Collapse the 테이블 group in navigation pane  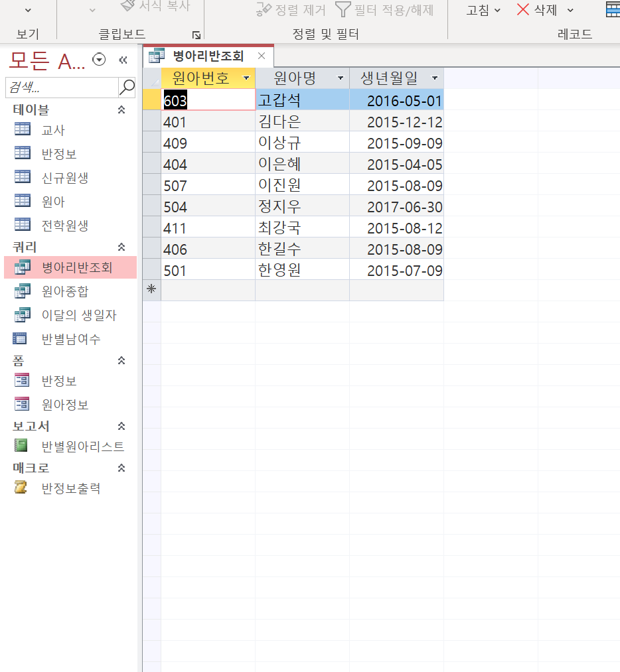[121, 110]
